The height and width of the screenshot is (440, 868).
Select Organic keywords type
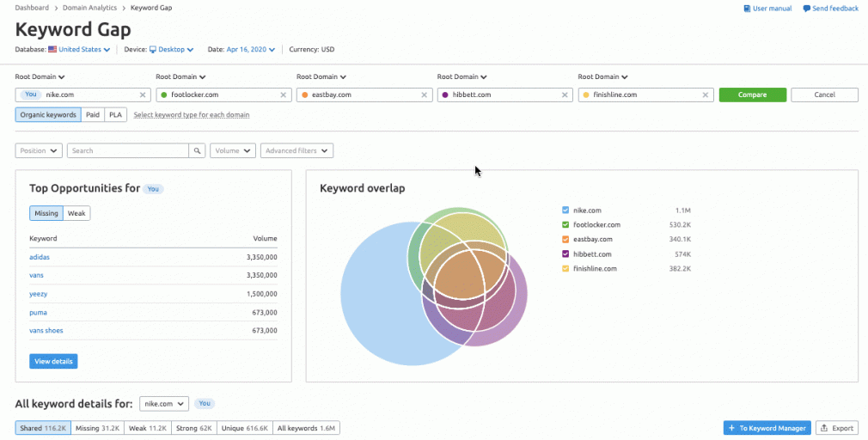click(x=48, y=115)
